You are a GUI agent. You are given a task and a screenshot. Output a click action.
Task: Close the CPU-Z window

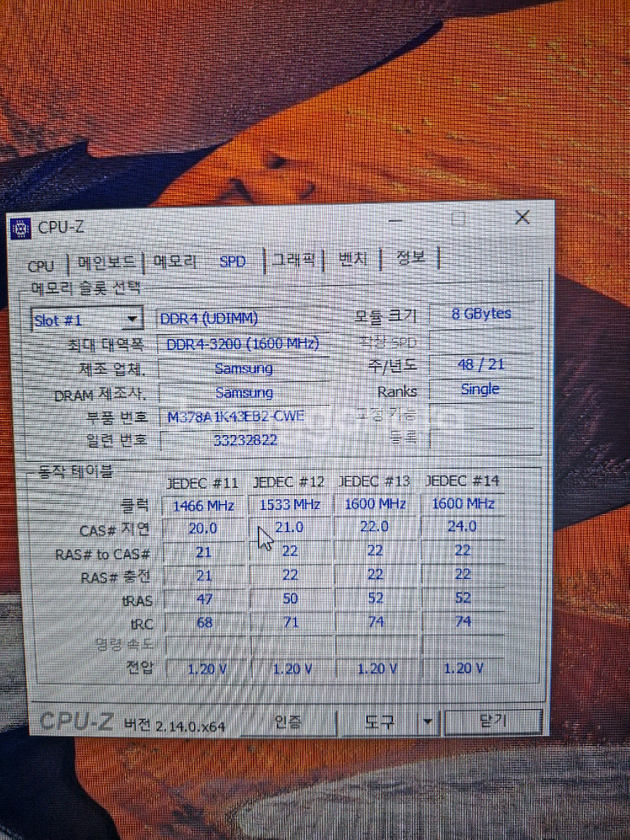pyautogui.click(x=522, y=217)
